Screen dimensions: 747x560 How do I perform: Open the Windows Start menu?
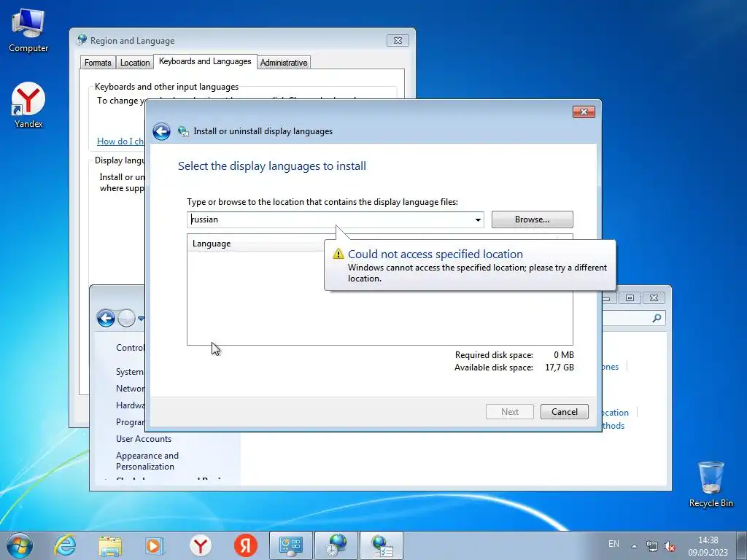[20, 545]
